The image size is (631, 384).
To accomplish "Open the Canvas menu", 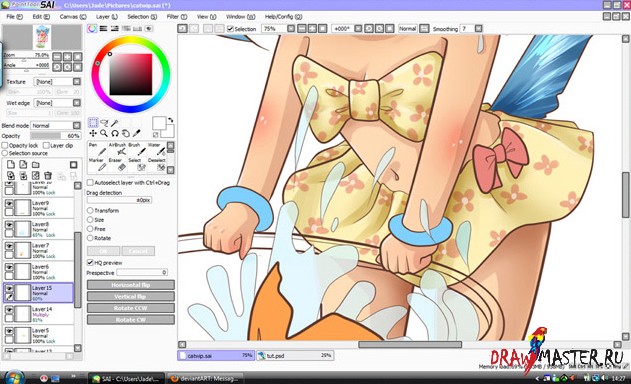I will tap(73, 17).
